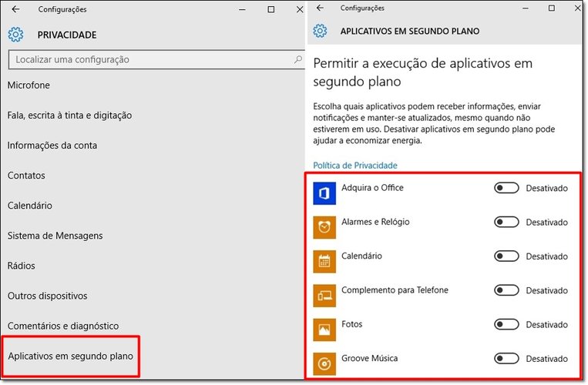Open Fala, escrita à tinta e digitação

click(x=69, y=115)
